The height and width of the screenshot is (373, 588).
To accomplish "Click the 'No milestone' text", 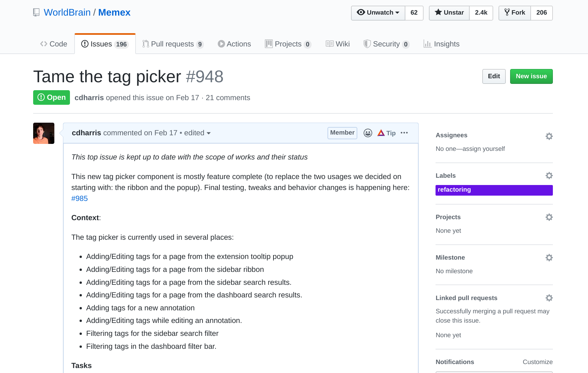I will pos(454,271).
